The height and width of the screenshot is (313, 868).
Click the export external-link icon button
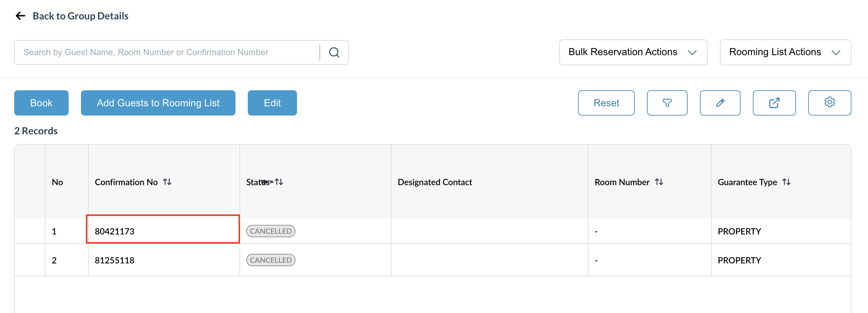point(774,103)
